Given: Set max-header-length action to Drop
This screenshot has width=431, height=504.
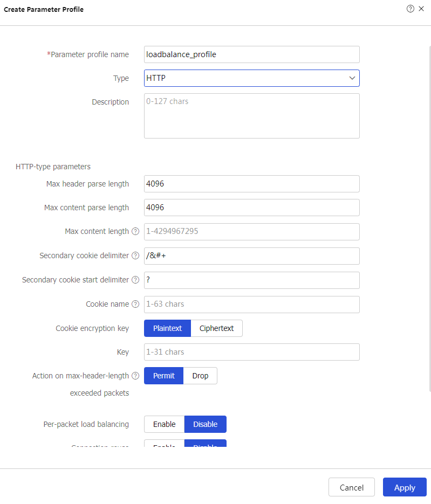Looking at the screenshot, I should [200, 376].
